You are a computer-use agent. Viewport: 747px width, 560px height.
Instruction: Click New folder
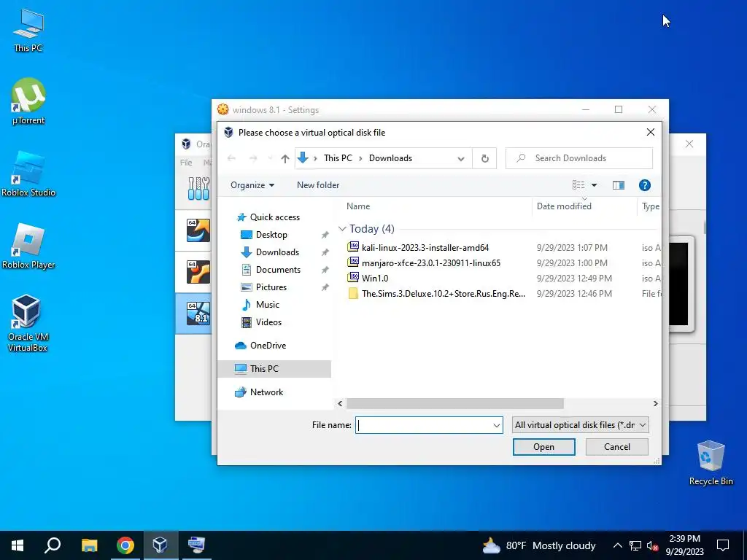(318, 185)
